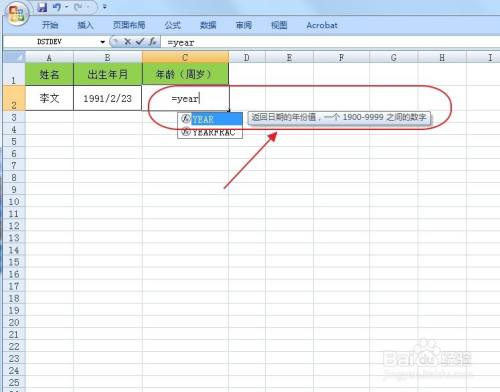
Task: Click the cell being edited with =year
Action: click(185, 98)
